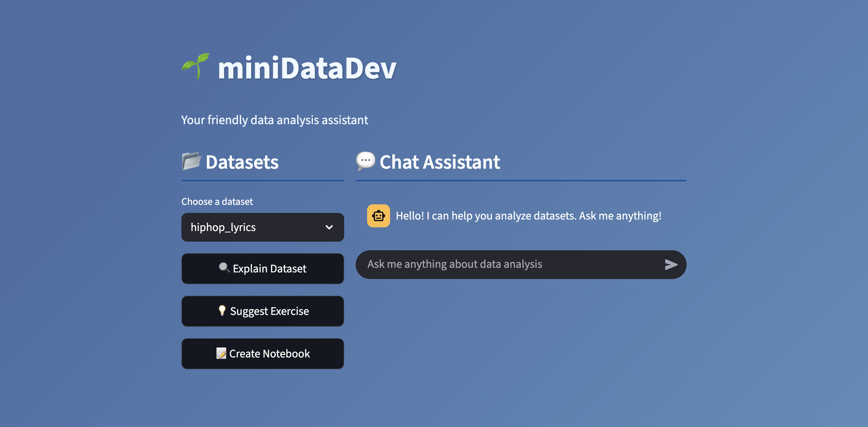Click the assistant's Hello greeting message
The height and width of the screenshot is (427, 868).
(x=528, y=216)
